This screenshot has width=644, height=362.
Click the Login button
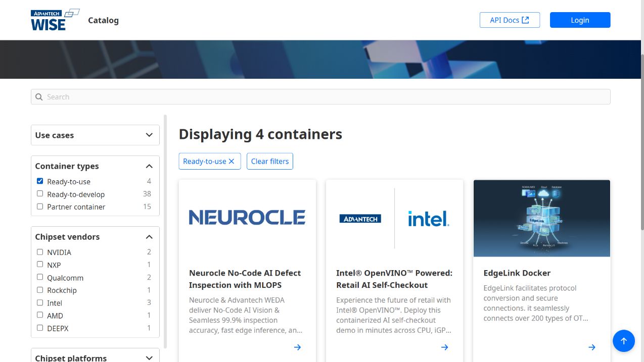click(x=580, y=20)
